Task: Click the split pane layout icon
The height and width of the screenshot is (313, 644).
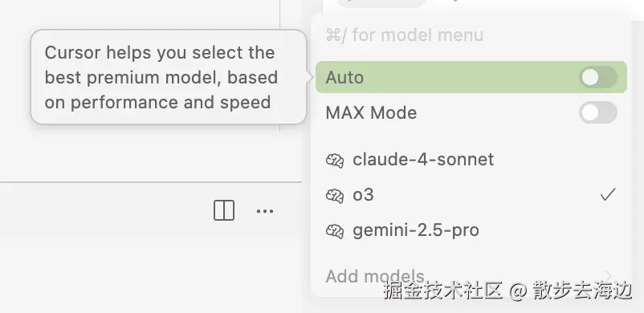Action: point(224,211)
